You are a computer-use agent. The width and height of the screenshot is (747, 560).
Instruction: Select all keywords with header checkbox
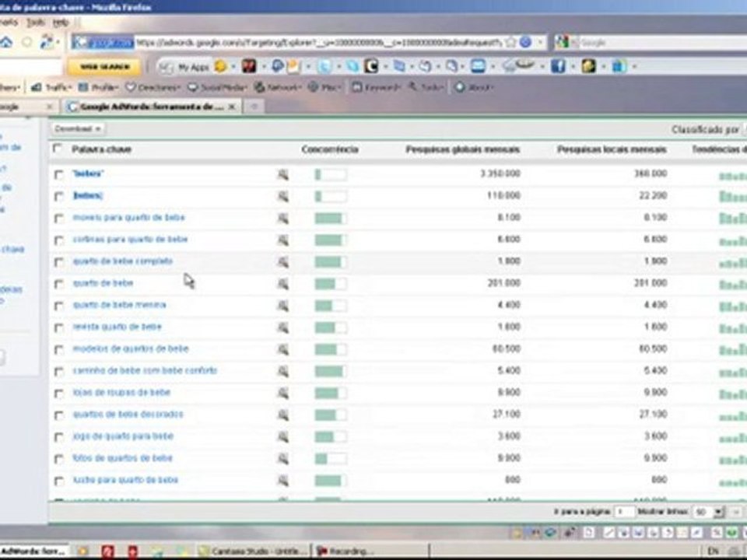click(x=58, y=149)
